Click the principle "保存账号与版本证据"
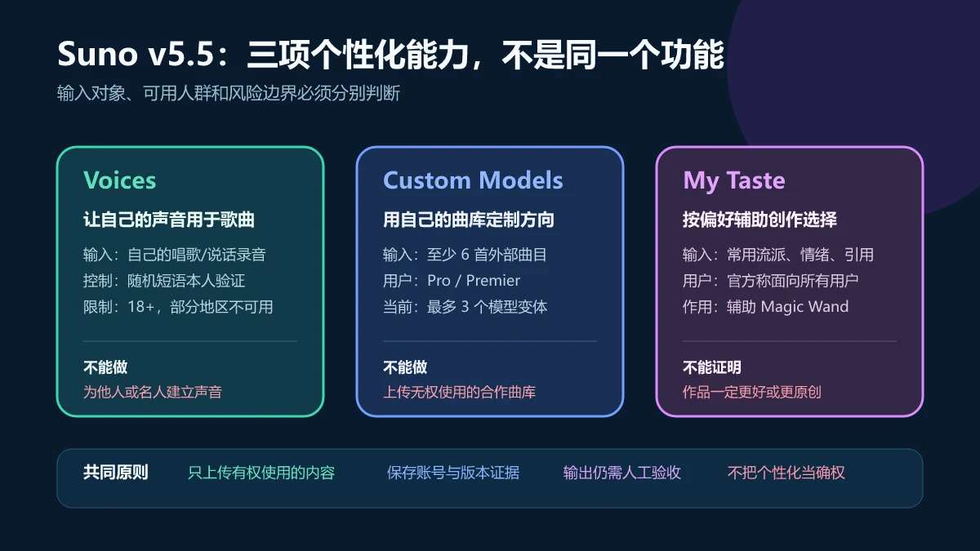 [453, 473]
